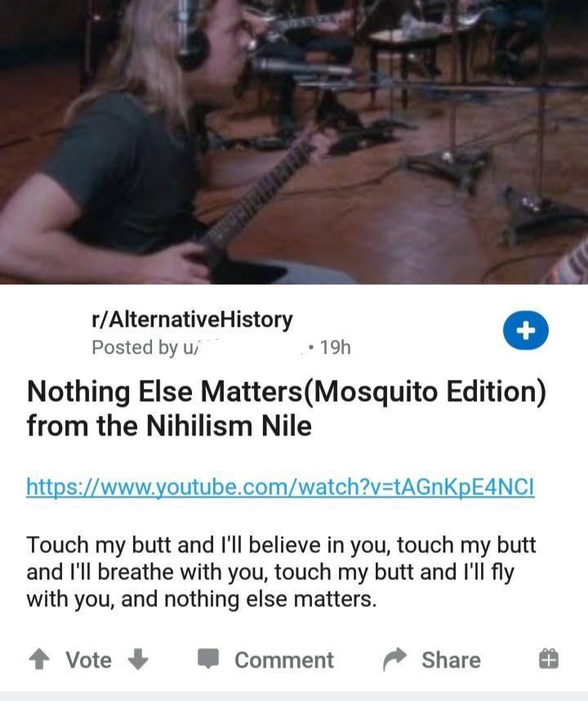Open the YouTube watch link

pos(280,487)
